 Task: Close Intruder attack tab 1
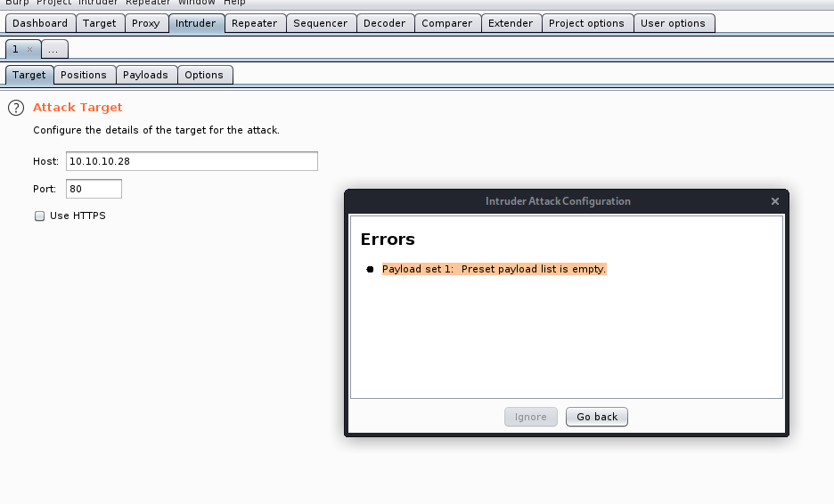tap(29, 50)
